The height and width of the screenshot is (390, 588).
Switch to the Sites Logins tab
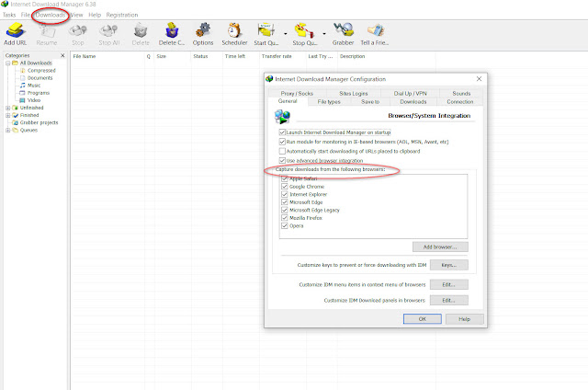(353, 93)
